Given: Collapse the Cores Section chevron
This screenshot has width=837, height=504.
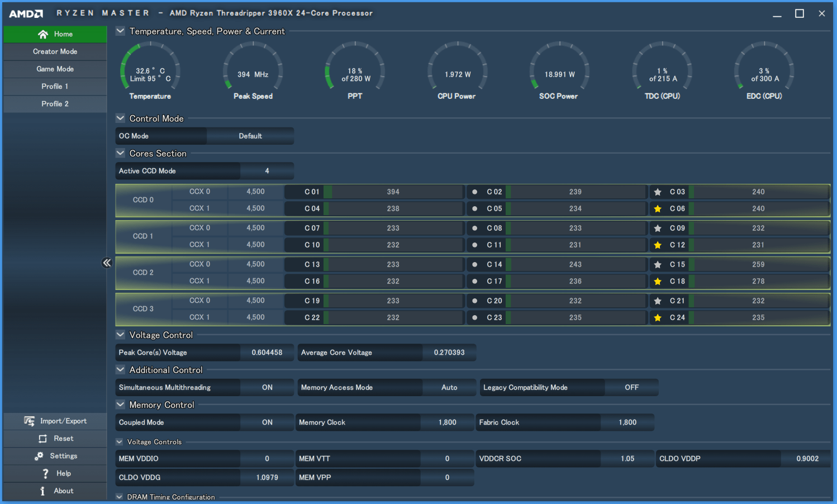Looking at the screenshot, I should [120, 153].
